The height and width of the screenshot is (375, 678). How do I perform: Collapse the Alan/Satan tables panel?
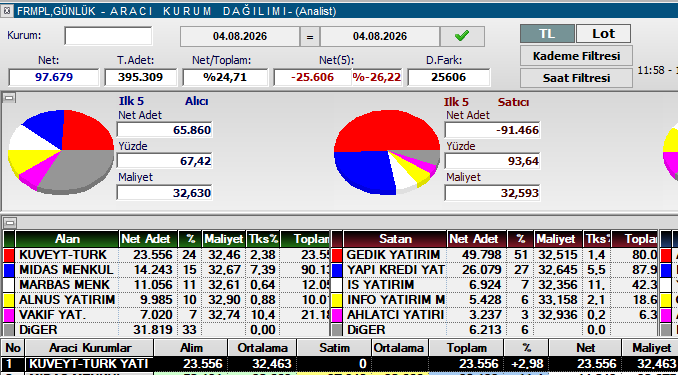pyautogui.click(x=9, y=223)
